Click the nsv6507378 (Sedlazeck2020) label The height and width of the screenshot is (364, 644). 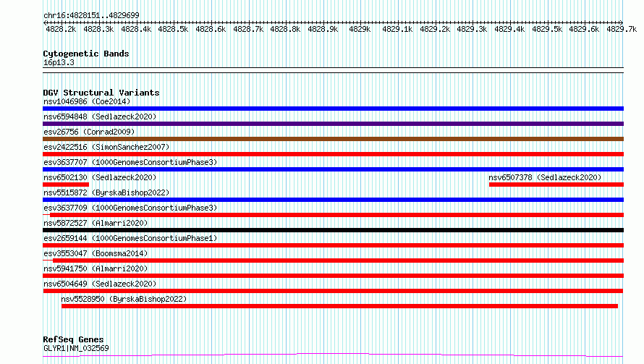click(545, 177)
